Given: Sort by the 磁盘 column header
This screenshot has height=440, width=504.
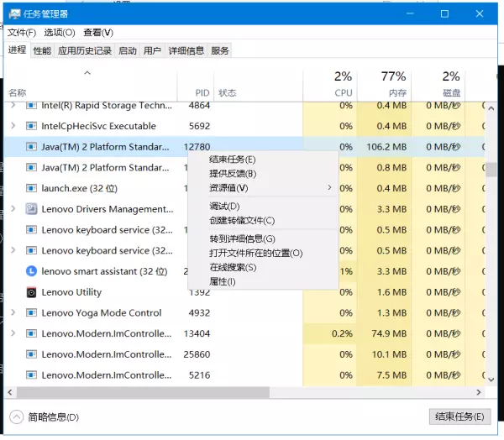Looking at the screenshot, I should pyautogui.click(x=438, y=86).
